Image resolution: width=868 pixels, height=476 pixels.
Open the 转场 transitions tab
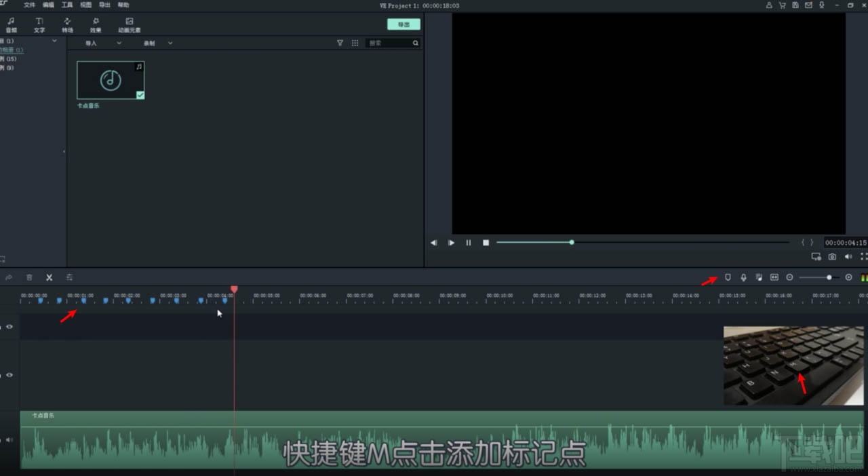67,26
